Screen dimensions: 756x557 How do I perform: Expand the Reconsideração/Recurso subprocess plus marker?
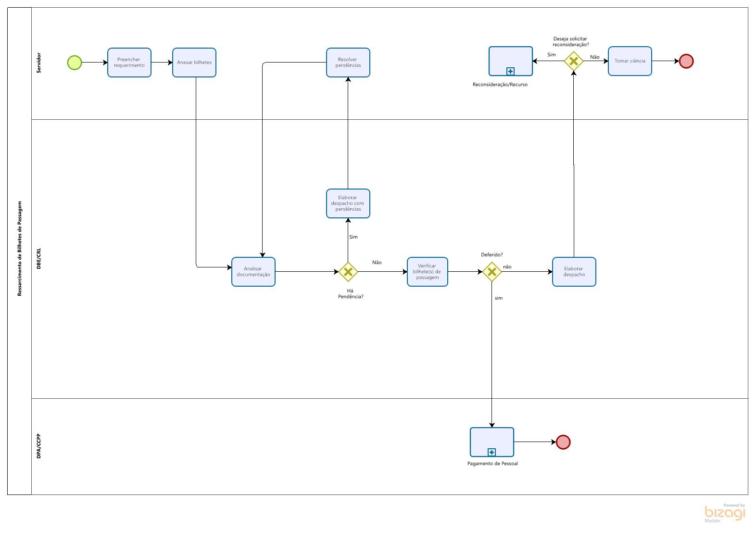tap(510, 71)
